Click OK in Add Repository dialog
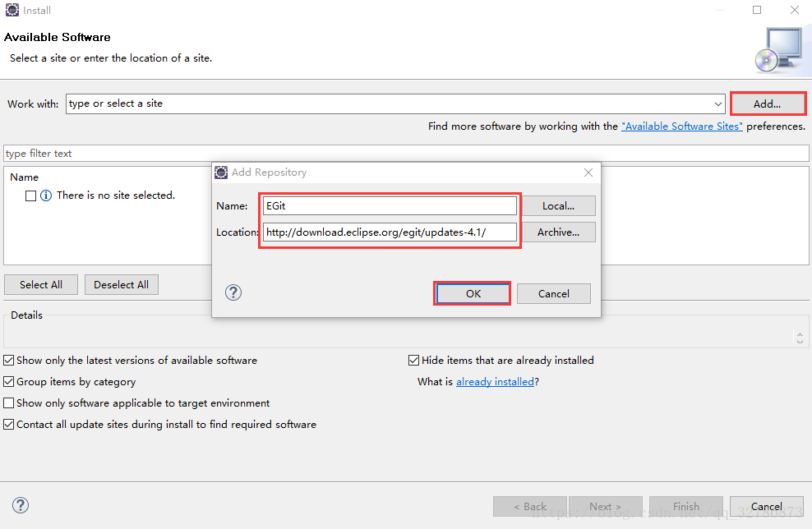812x529 pixels. point(473,293)
